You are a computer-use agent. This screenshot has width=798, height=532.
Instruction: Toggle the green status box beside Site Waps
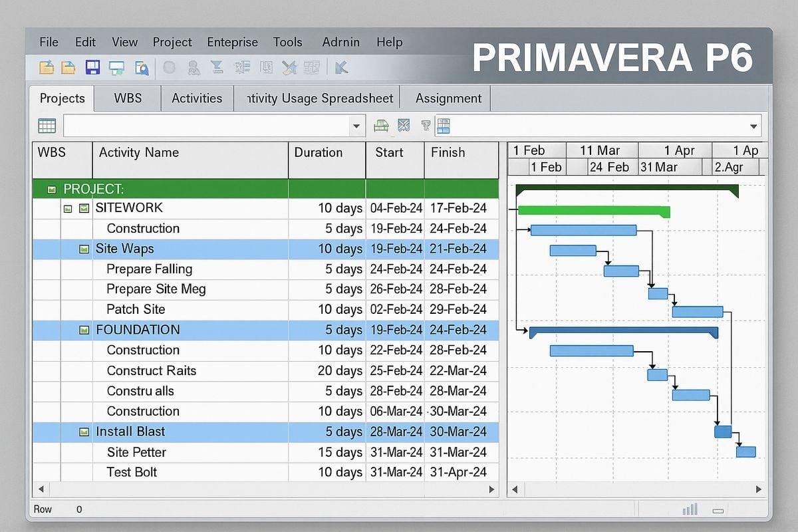pos(84,249)
